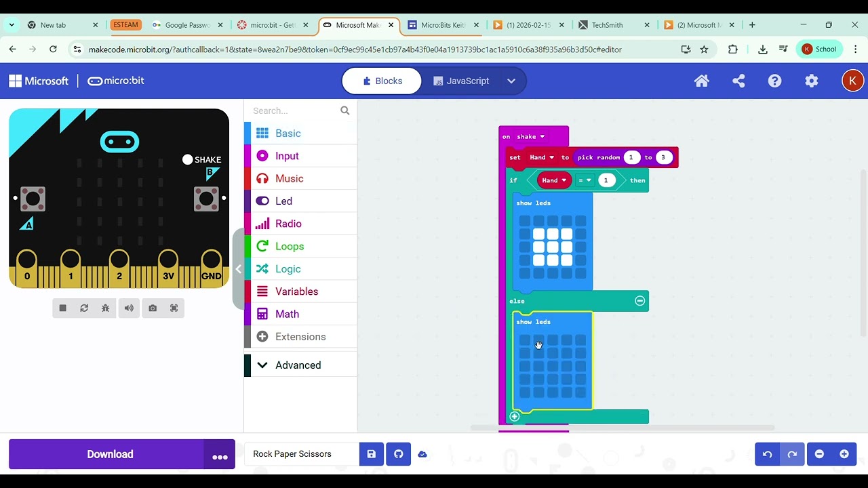Toggle simulator debug mode bug icon

(x=106, y=308)
